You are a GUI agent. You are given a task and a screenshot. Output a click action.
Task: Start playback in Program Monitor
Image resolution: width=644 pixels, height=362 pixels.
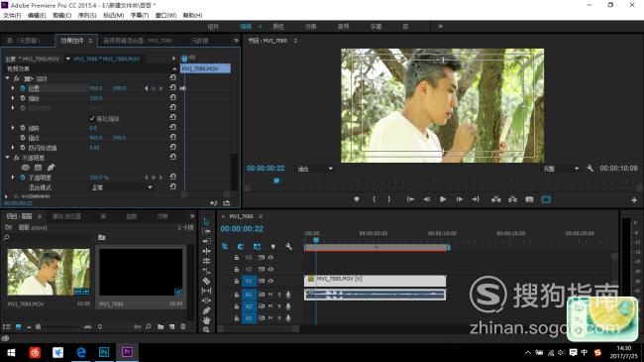coord(443,199)
